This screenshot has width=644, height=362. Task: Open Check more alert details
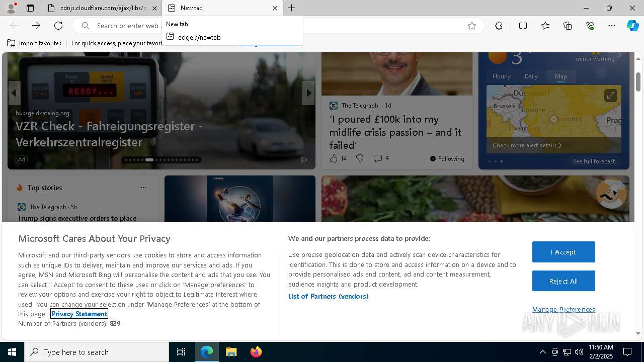pos(527,145)
